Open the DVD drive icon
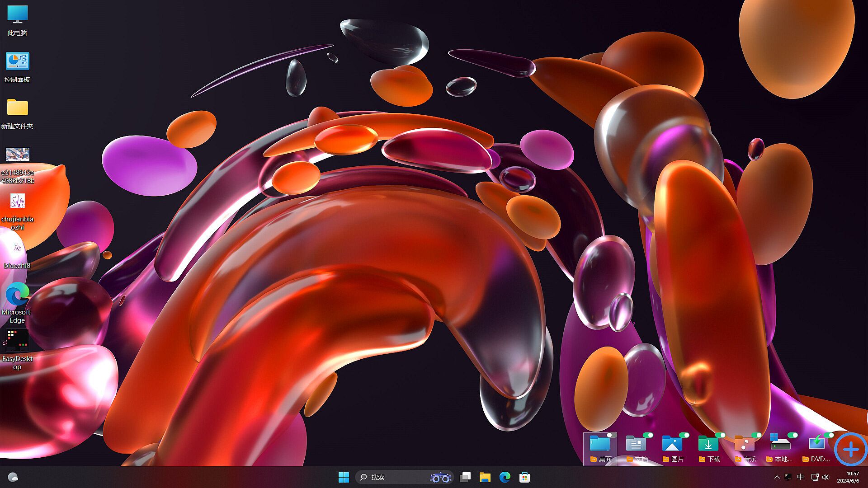 point(816,444)
